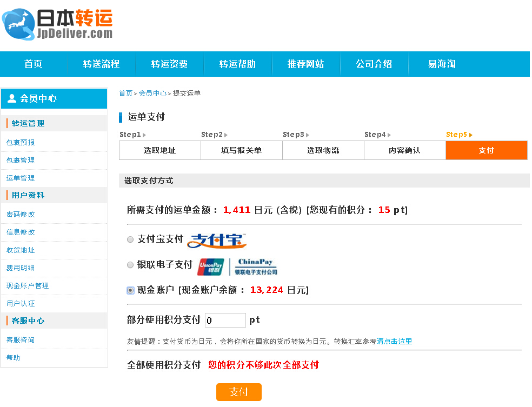Select the 支付宝支付 payment option
The image size is (532, 407).
(130, 239)
